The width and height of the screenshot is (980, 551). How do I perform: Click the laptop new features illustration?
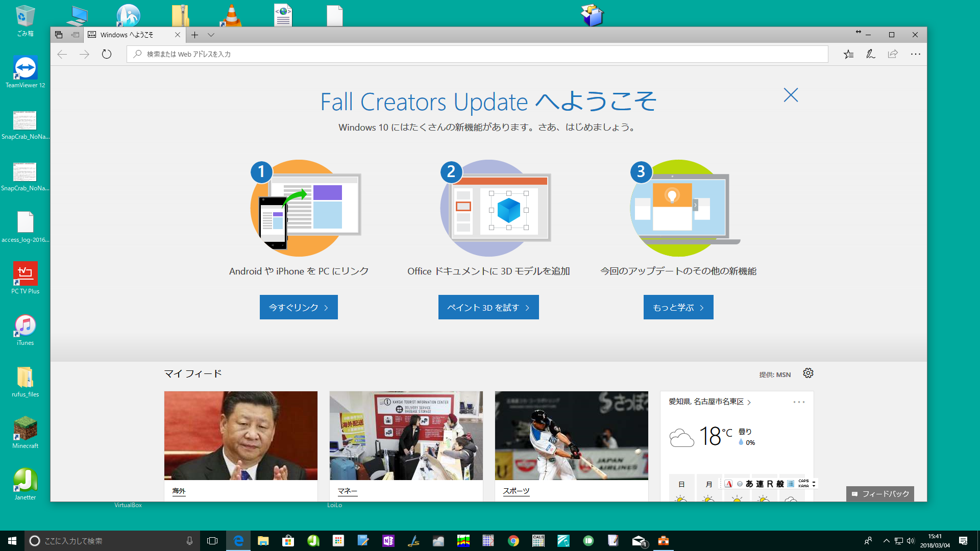(x=684, y=208)
